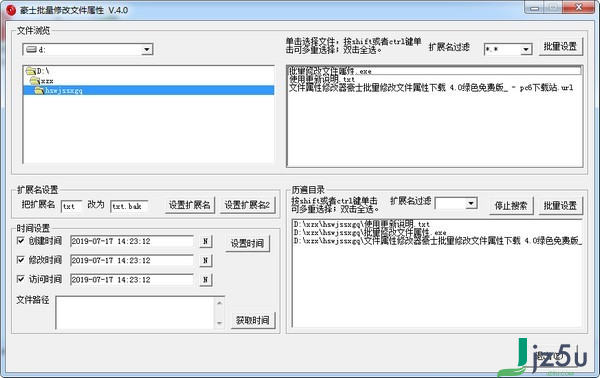Toggle 创建时间 checkbox
The width and height of the screenshot is (600, 378).
[x=21, y=241]
